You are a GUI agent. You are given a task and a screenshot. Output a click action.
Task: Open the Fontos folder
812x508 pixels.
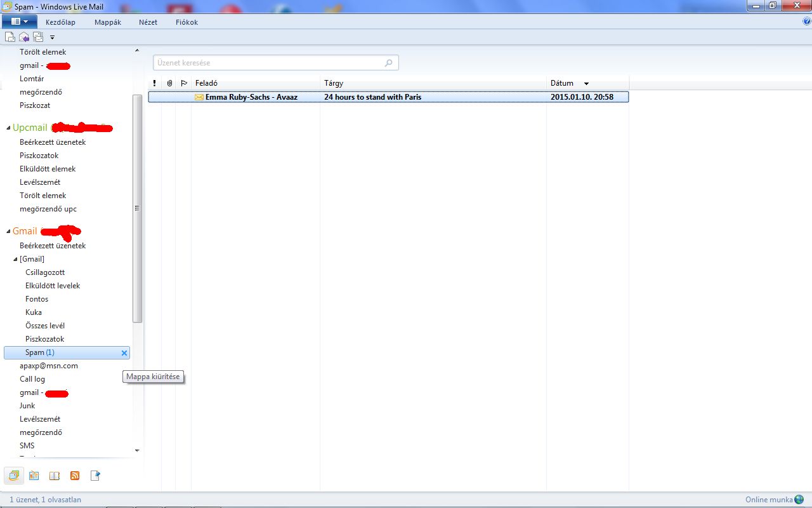(x=37, y=299)
